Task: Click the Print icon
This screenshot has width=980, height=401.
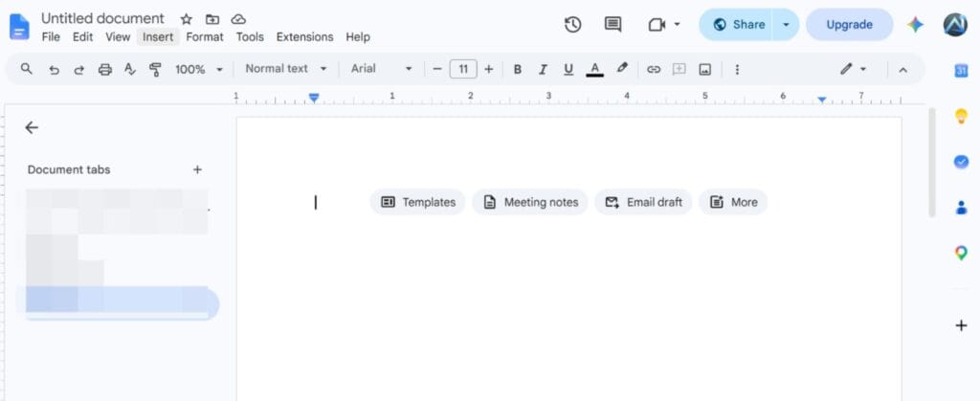Action: (x=105, y=69)
